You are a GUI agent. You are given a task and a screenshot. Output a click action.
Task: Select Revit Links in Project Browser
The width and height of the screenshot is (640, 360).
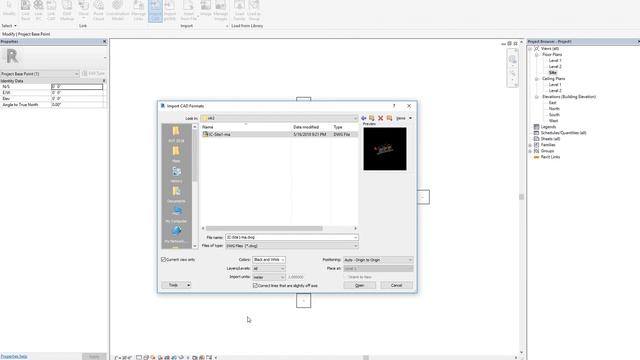coord(550,157)
